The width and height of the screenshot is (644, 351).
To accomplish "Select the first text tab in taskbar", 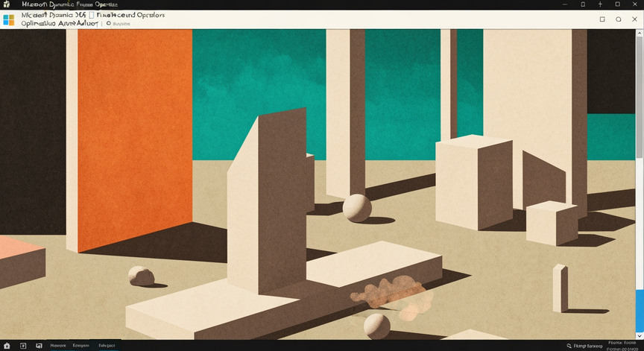I will [x=58, y=346].
